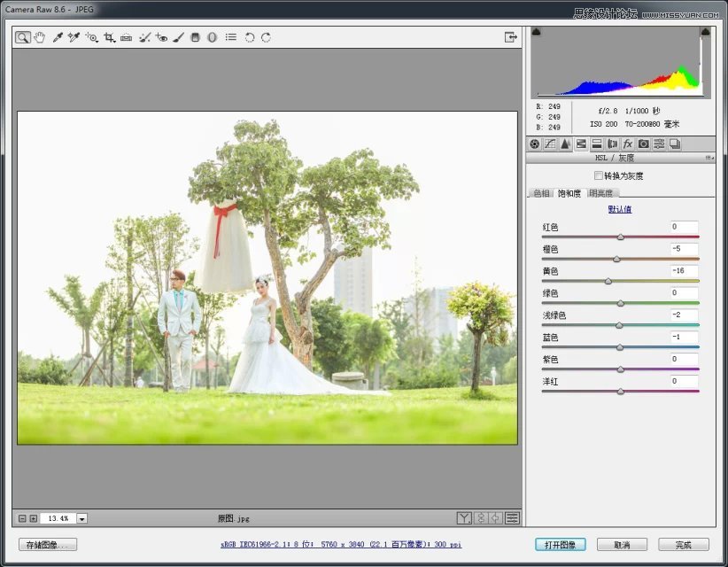Click the 打开图像 button
This screenshot has width=728, height=567.
pyautogui.click(x=561, y=546)
